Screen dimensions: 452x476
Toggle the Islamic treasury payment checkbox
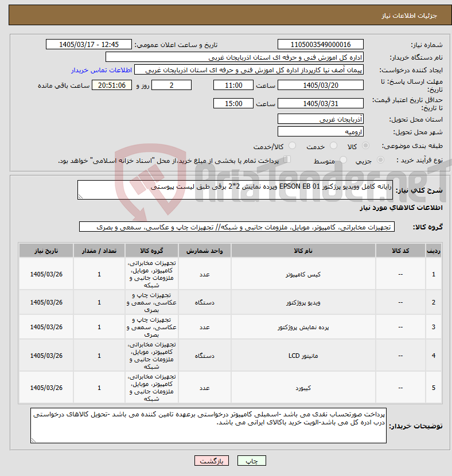click(287, 159)
